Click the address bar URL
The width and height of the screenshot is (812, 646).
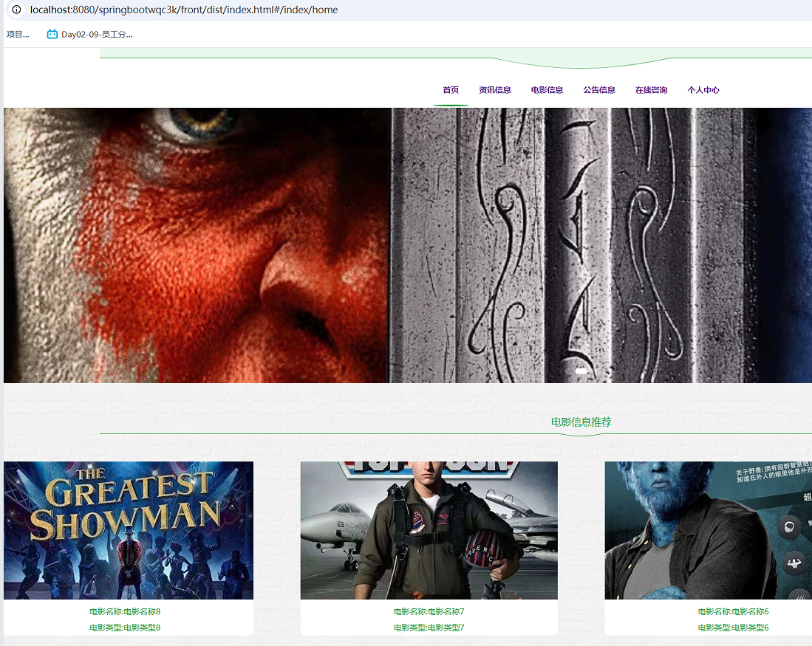pos(184,10)
